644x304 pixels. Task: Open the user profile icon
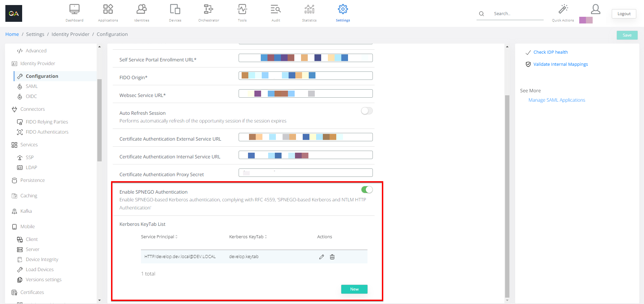595,9
